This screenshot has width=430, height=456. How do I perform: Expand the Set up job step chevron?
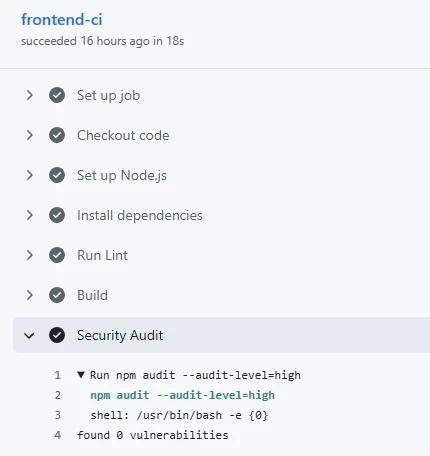(30, 95)
